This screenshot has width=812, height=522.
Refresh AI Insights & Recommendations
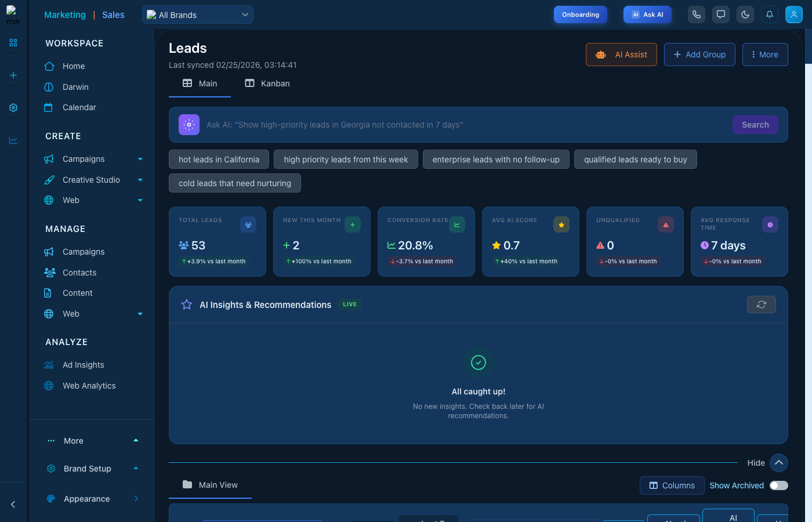(x=762, y=304)
